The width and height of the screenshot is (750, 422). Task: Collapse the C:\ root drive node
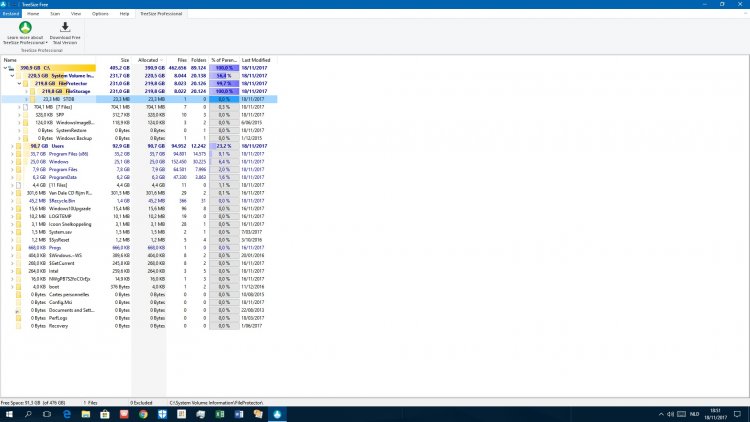(x=6, y=68)
